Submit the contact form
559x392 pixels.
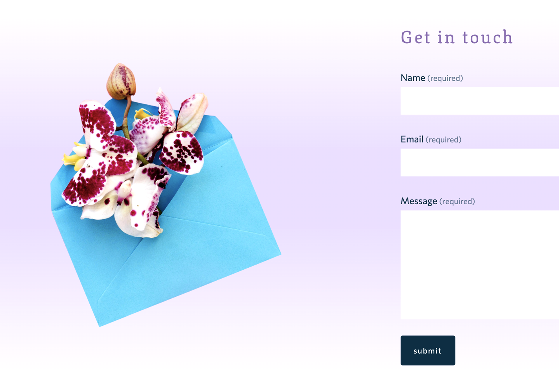click(x=428, y=350)
